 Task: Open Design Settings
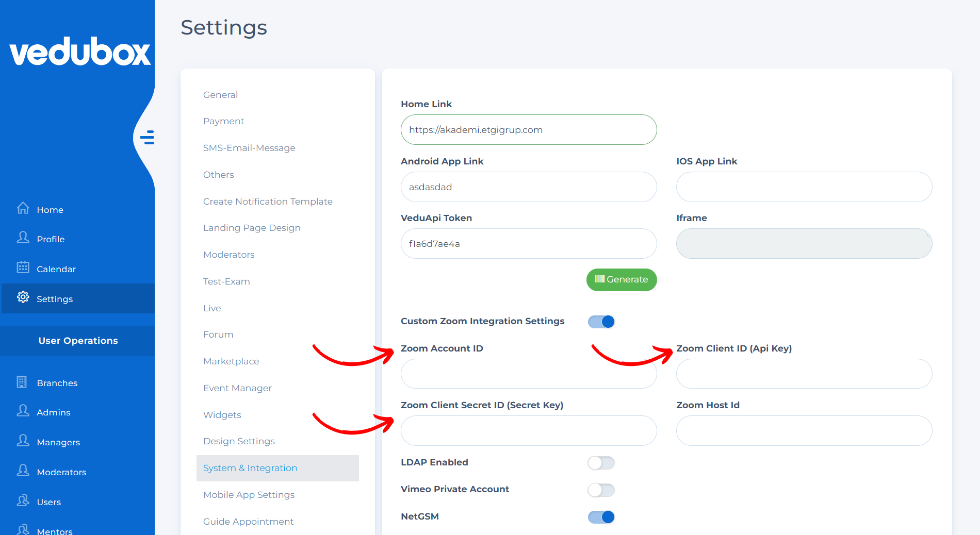click(x=239, y=441)
